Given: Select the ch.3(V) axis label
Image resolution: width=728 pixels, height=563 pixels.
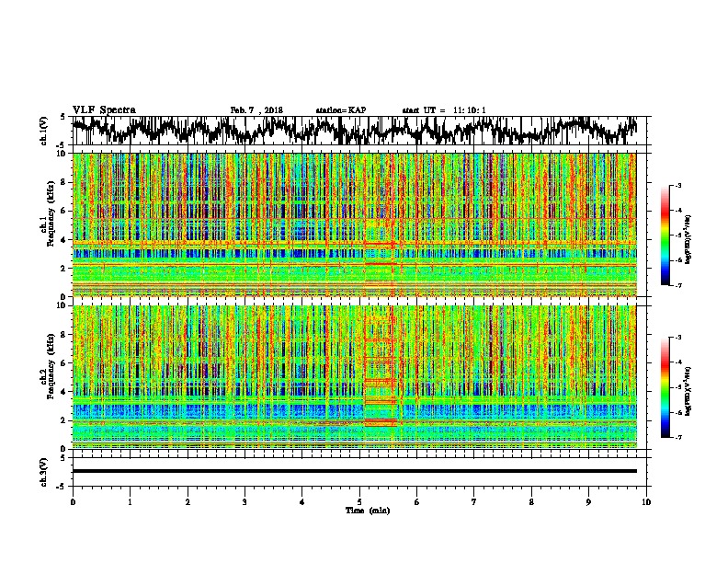Looking at the screenshot, I should coord(43,472).
